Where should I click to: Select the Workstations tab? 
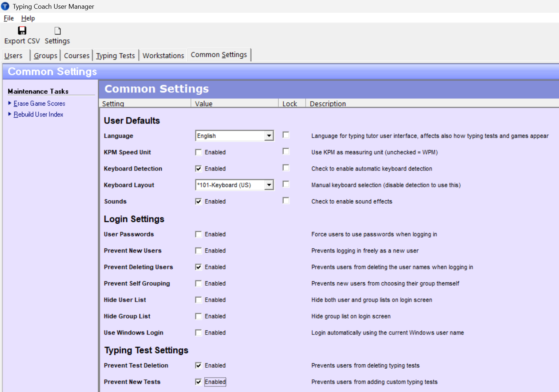click(163, 56)
